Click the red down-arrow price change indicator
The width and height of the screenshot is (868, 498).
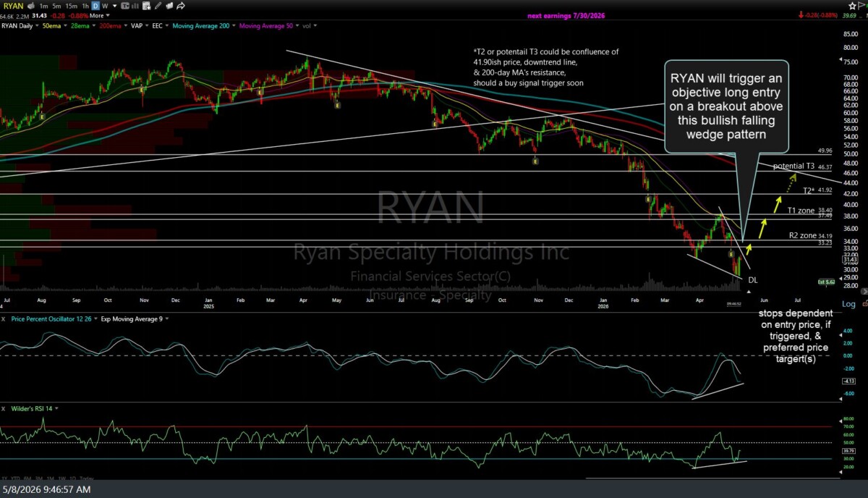coord(801,15)
